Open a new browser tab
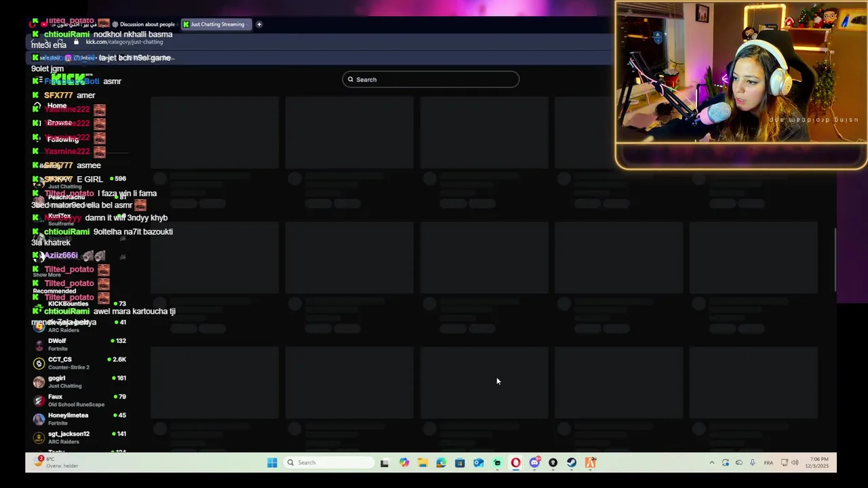 tap(259, 24)
